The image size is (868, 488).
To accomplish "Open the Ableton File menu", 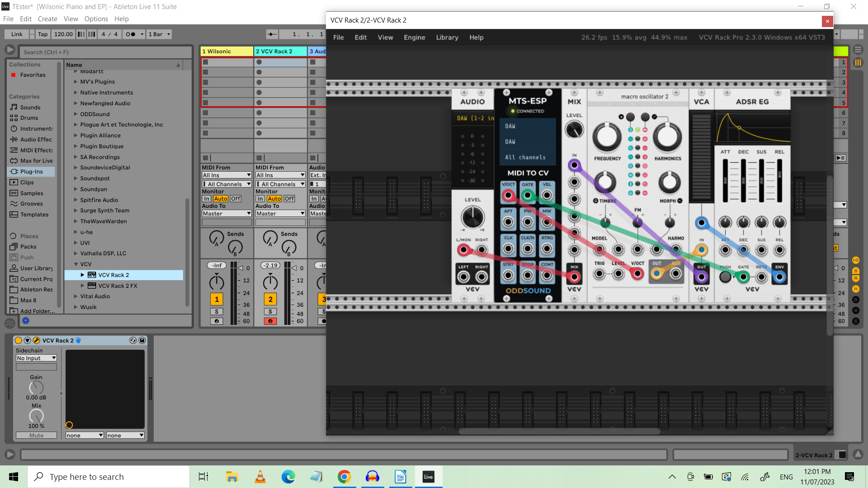I will pyautogui.click(x=8, y=19).
